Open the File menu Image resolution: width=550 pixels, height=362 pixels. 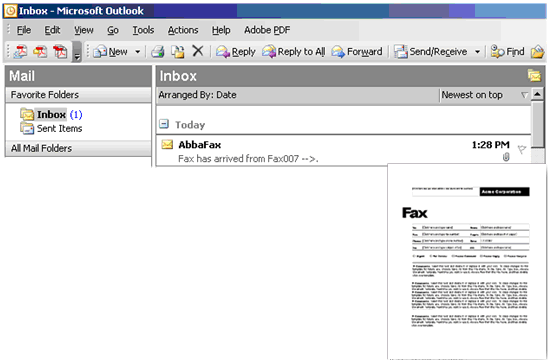pyautogui.click(x=24, y=30)
